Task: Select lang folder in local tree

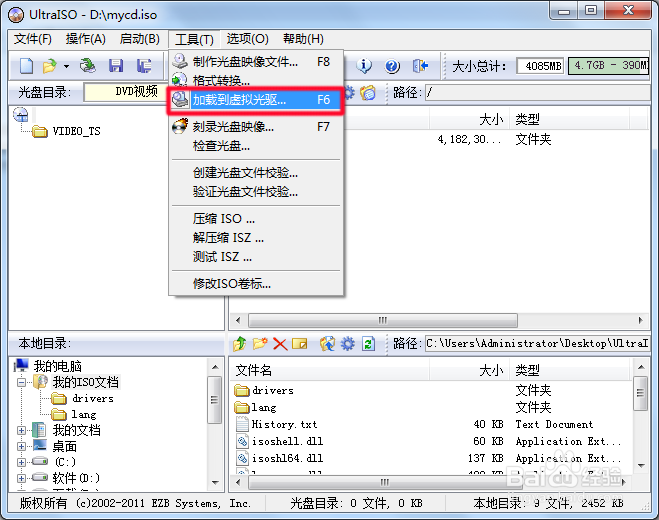Action: [84, 414]
